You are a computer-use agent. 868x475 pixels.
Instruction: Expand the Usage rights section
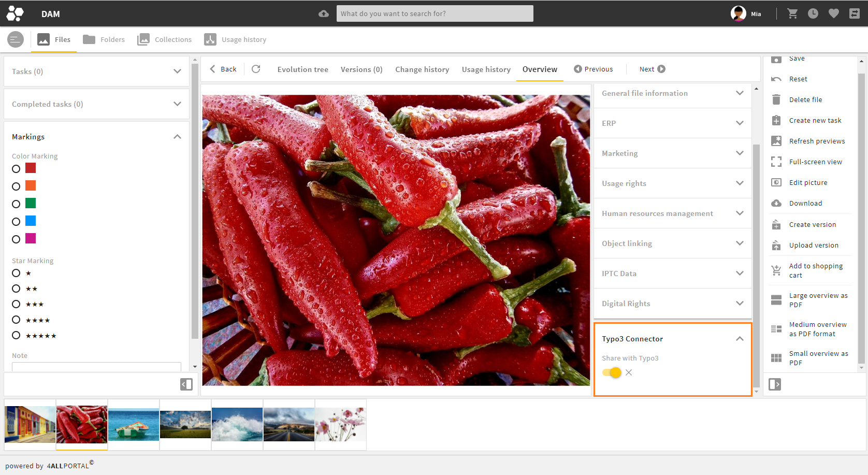(672, 183)
